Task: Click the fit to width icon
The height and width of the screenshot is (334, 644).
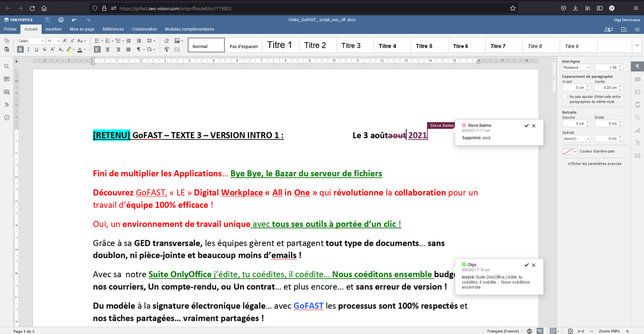Action: click(x=581, y=331)
